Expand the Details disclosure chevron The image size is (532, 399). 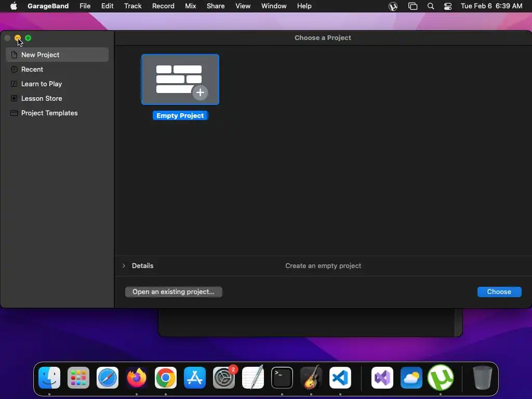(124, 265)
